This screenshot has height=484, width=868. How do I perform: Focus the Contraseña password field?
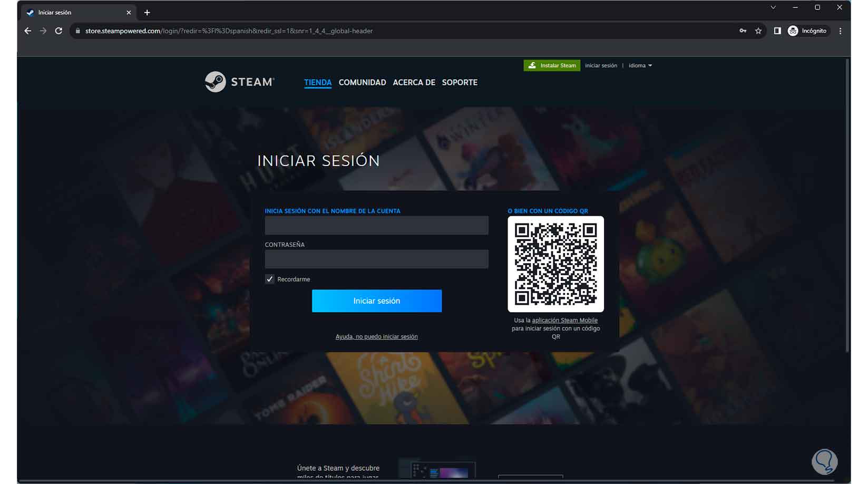(377, 259)
